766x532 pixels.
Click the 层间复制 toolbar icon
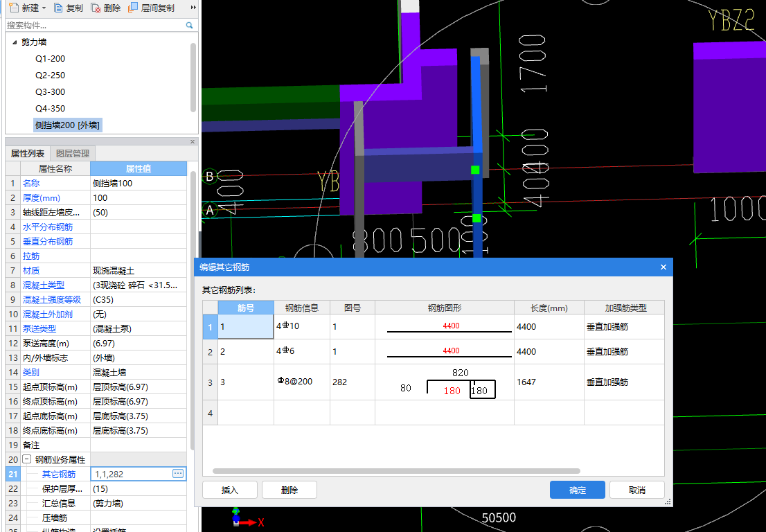point(151,8)
